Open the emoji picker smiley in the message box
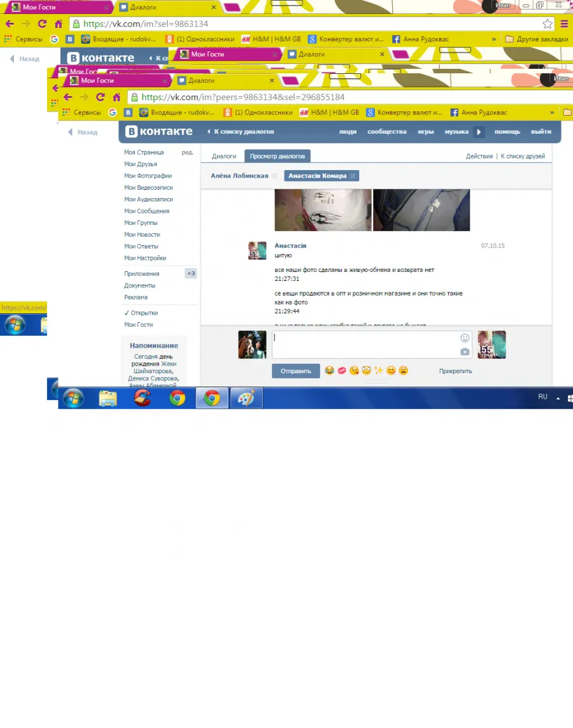Screen dimensions: 573x728 coord(464,338)
